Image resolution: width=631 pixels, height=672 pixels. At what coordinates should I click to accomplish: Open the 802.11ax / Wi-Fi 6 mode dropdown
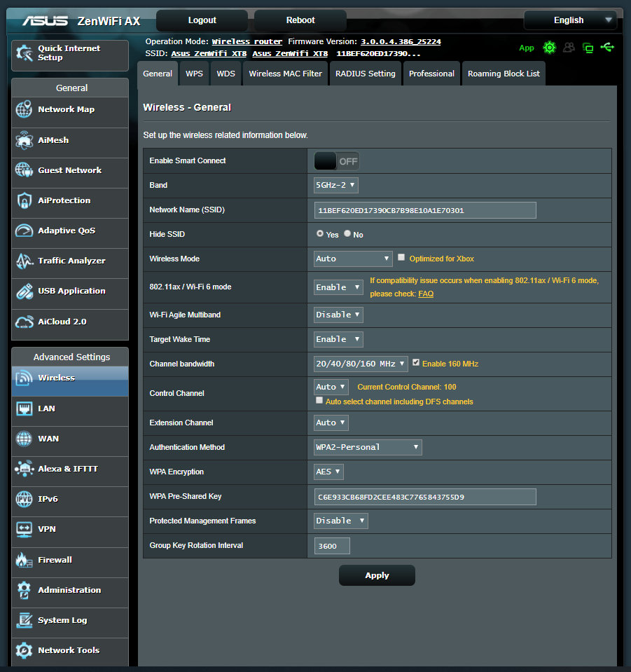pyautogui.click(x=338, y=287)
